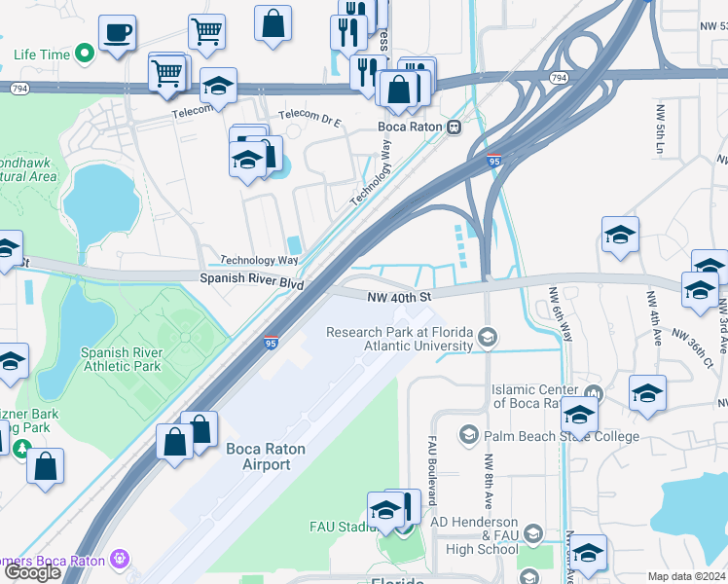Click the tree park icon near Mizner Bark
Viewport: 728px width, 584px height.
pyautogui.click(x=21, y=449)
